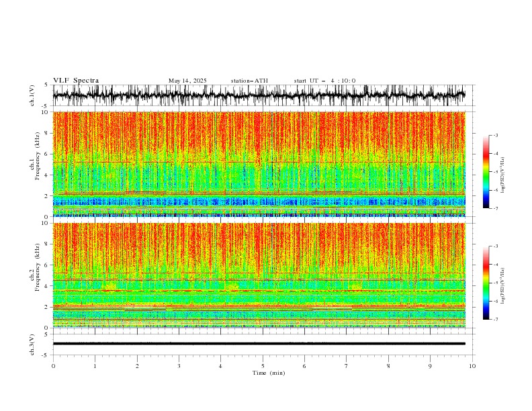Click the ch.2 spectrogram "8" kHz tick label
The height and width of the screenshot is (411, 532).
tap(47, 244)
